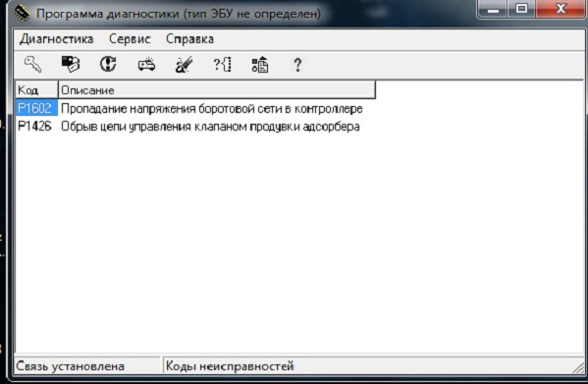Screen dimensions: 588x384
Task: Click the chip application icon in title bar
Action: point(22,14)
